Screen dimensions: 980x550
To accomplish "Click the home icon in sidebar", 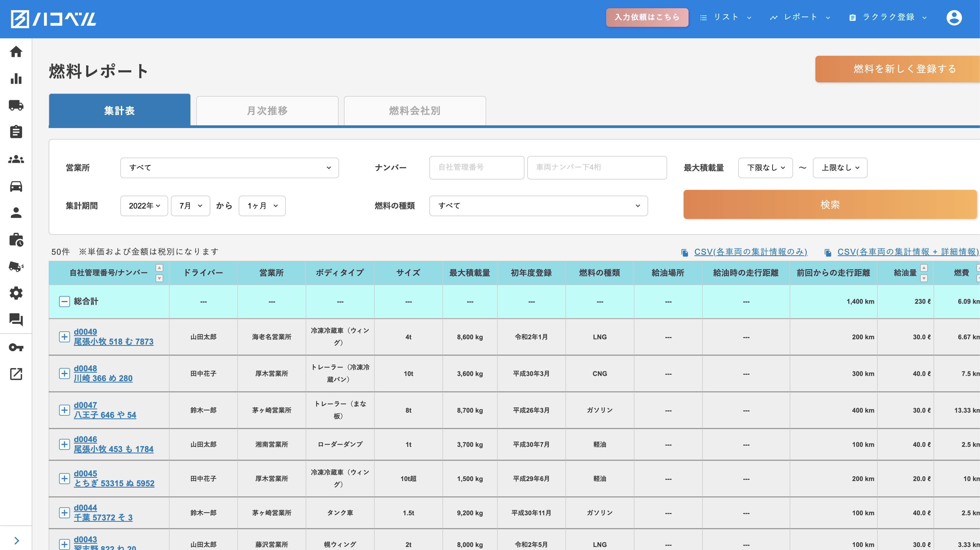I will click(x=16, y=51).
